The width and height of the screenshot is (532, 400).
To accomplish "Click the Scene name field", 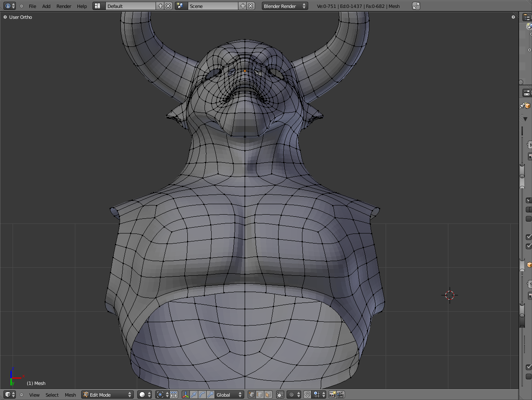I will [x=212, y=6].
